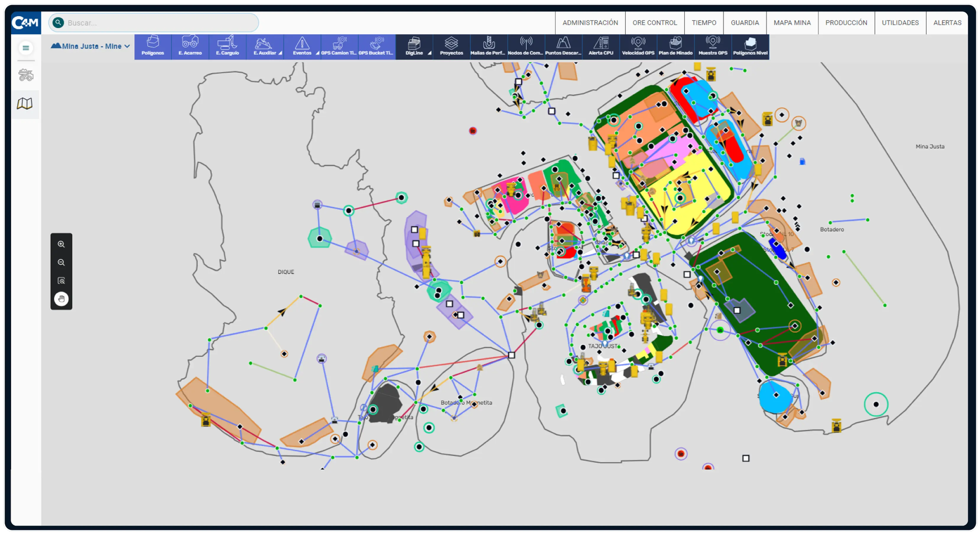Select the pan hand tool
Screen dimensions: 980x535
61,299
